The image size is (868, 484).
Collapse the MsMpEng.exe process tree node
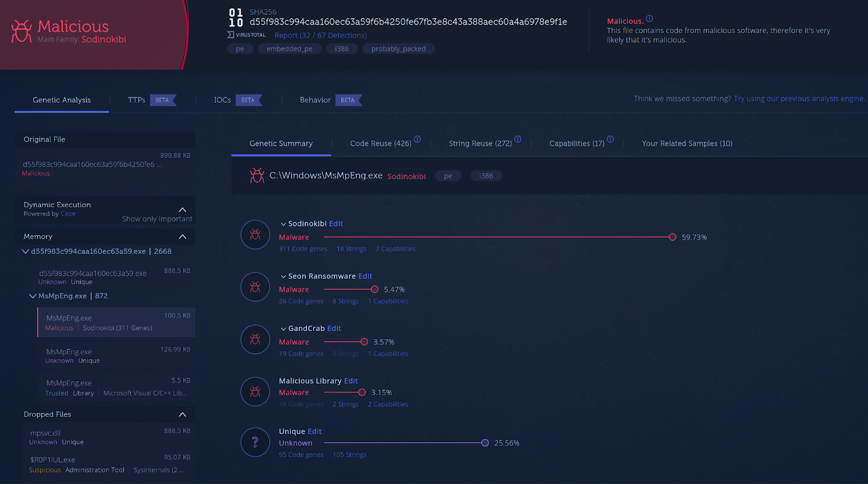[x=33, y=296]
